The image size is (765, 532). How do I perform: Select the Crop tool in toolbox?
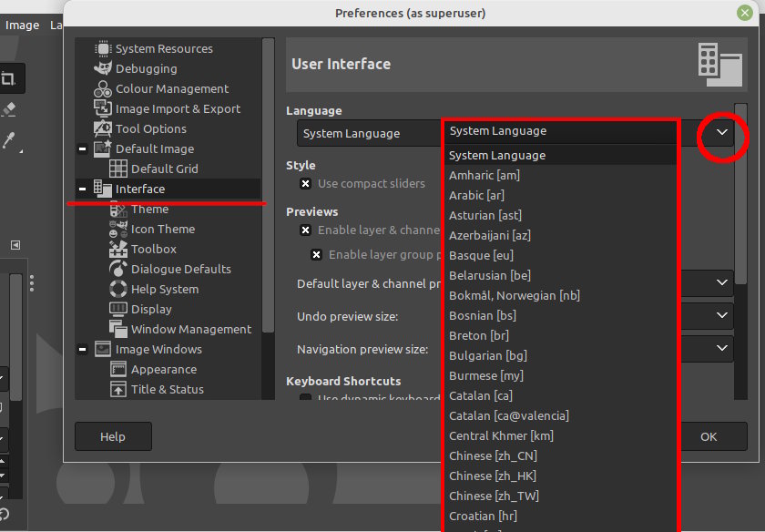click(x=9, y=79)
